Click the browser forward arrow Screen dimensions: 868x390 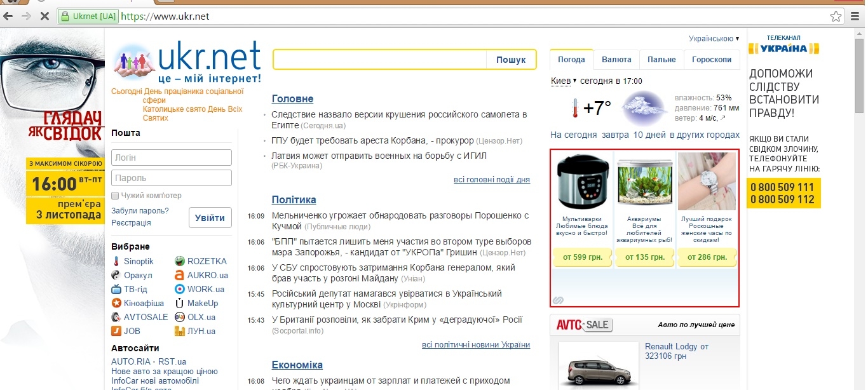(x=27, y=17)
